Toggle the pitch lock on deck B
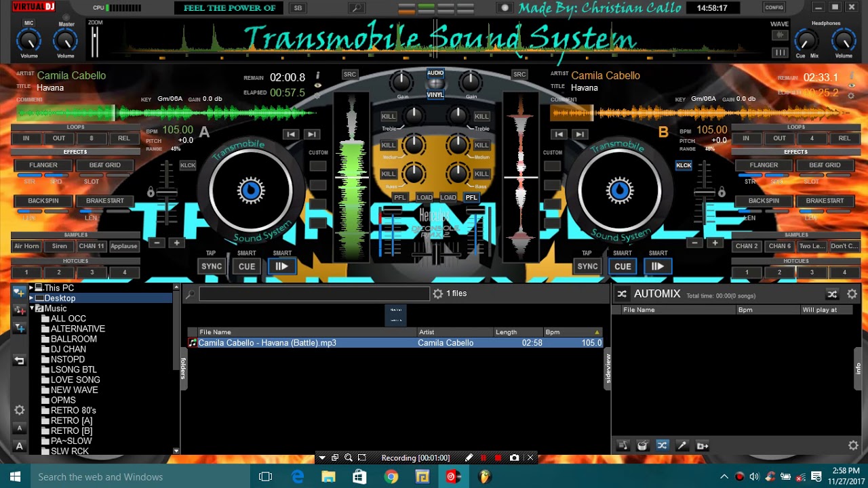The height and width of the screenshot is (488, 868). coord(720,192)
